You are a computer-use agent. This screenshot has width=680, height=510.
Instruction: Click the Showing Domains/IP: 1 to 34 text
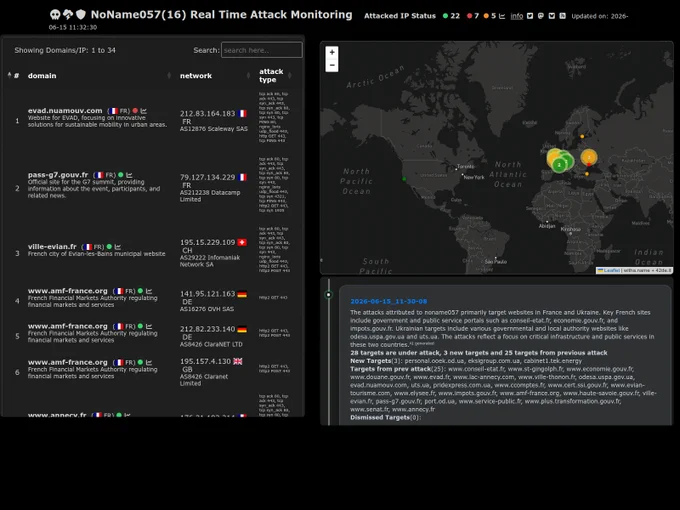(x=65, y=50)
